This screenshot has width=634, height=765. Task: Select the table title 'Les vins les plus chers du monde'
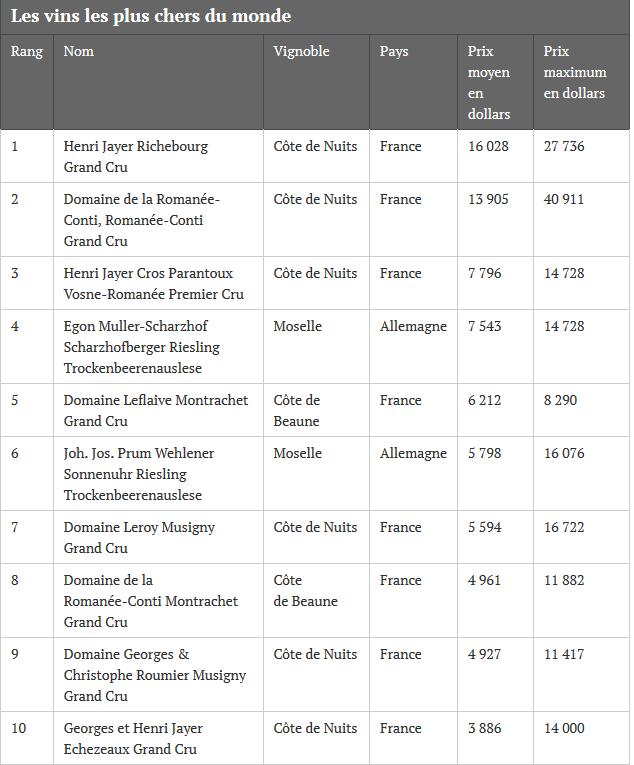coord(151,16)
